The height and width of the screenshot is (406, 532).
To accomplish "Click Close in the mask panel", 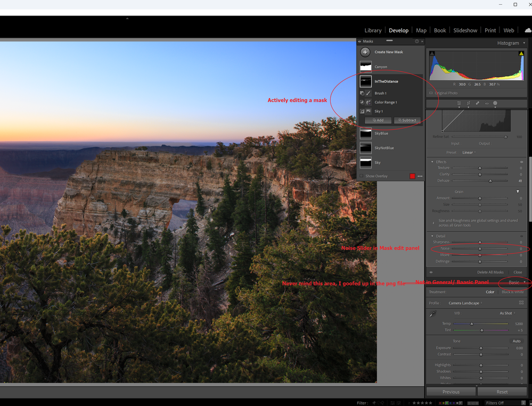I will [x=518, y=272].
